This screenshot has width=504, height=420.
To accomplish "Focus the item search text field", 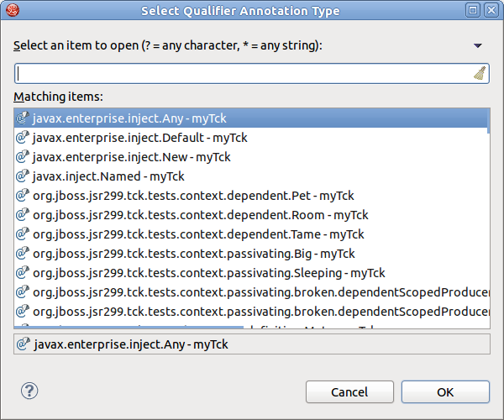I will [x=244, y=74].
